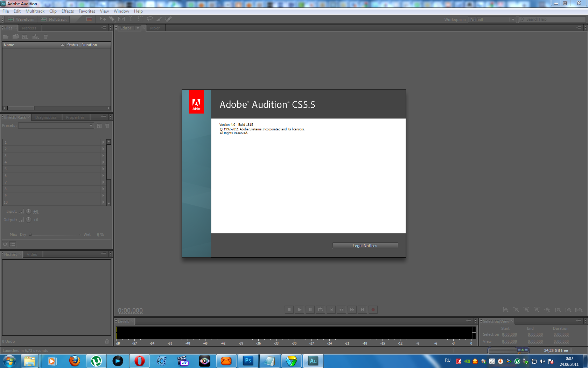This screenshot has height=368, width=588.
Task: Click the Delete Preset trash icon
Action: tap(107, 126)
